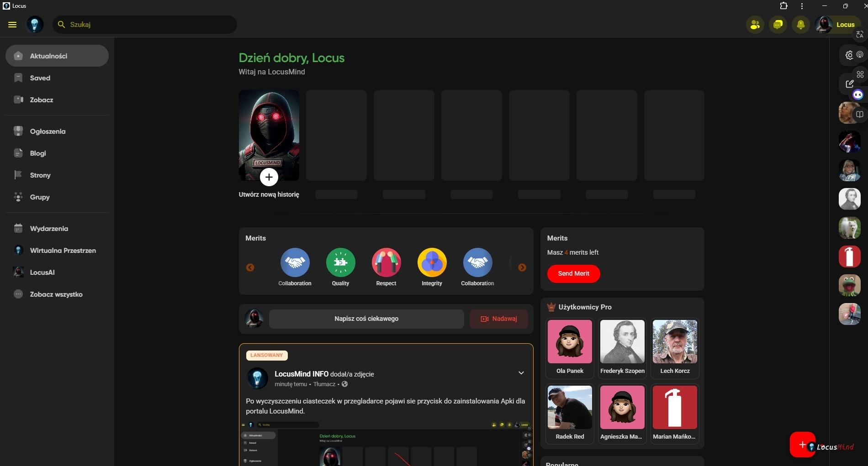This screenshot has height=466, width=868.
Task: Open browser extensions puzzle icon
Action: pyautogui.click(x=783, y=6)
